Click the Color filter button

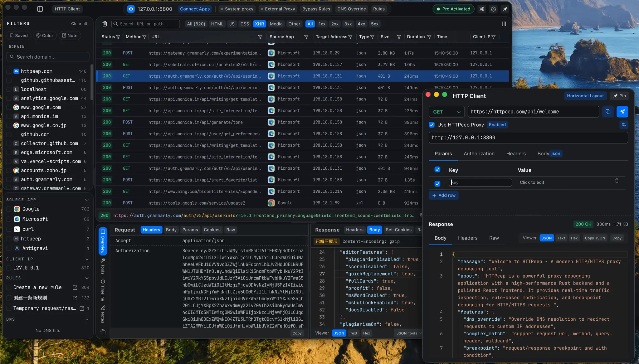tap(45, 36)
